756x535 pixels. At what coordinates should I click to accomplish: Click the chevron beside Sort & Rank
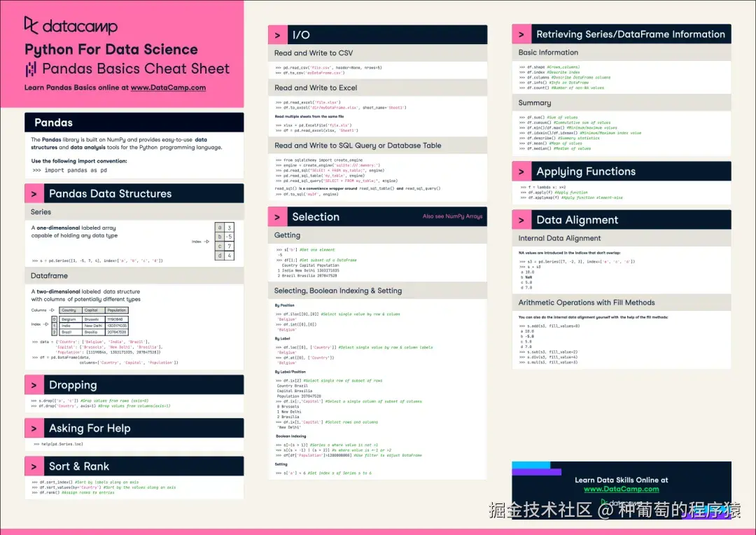coord(34,466)
